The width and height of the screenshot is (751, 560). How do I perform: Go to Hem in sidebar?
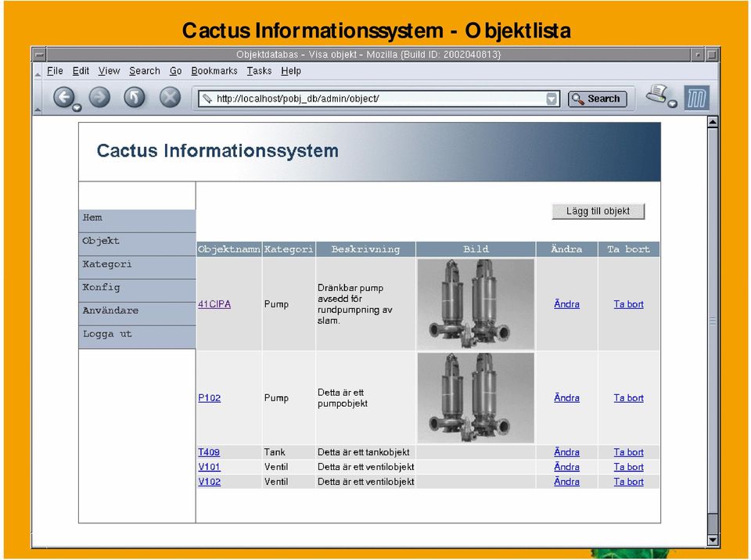[x=137, y=221]
